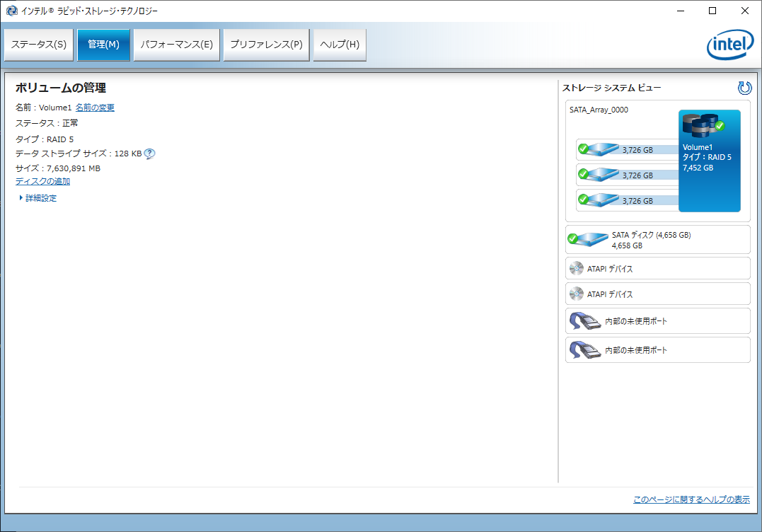The width and height of the screenshot is (762, 532).
Task: Click the app icon in the title bar
Action: (11, 11)
